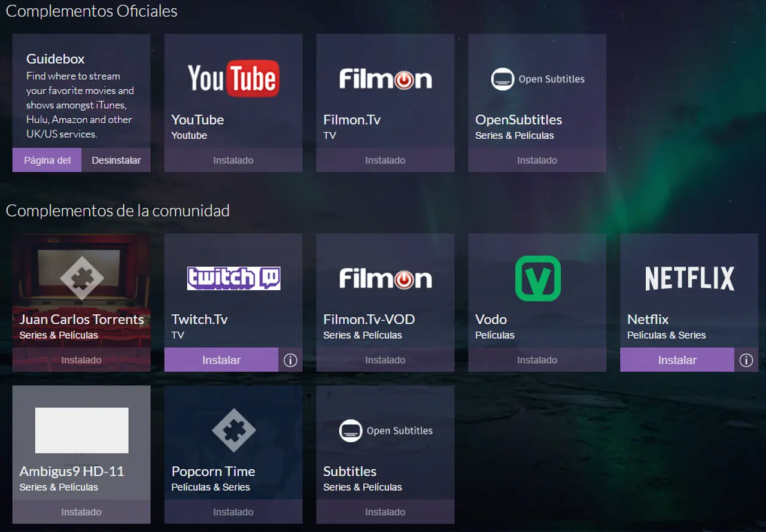Image resolution: width=766 pixels, height=532 pixels.
Task: Click the Ambigus9 HD-11 addon name
Action: [x=72, y=472]
